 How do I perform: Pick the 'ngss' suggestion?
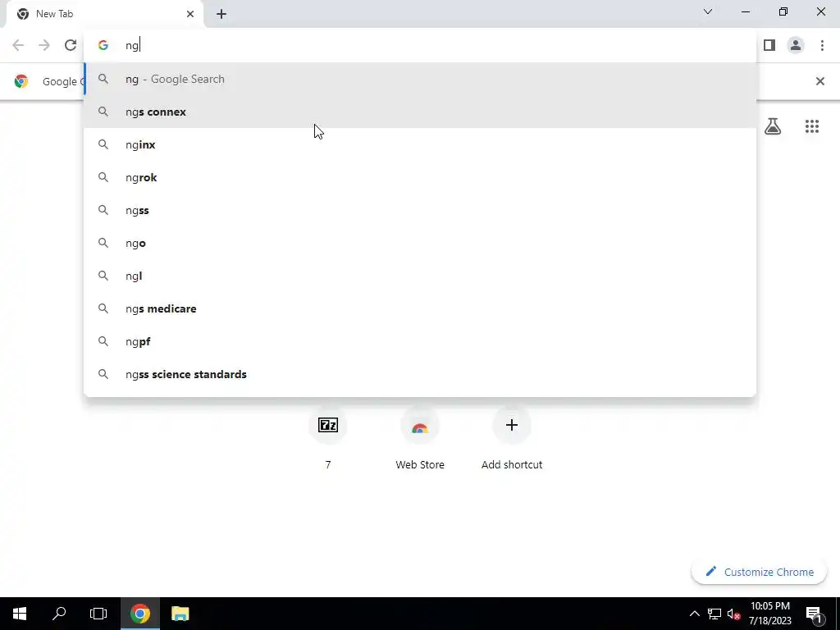click(420, 211)
